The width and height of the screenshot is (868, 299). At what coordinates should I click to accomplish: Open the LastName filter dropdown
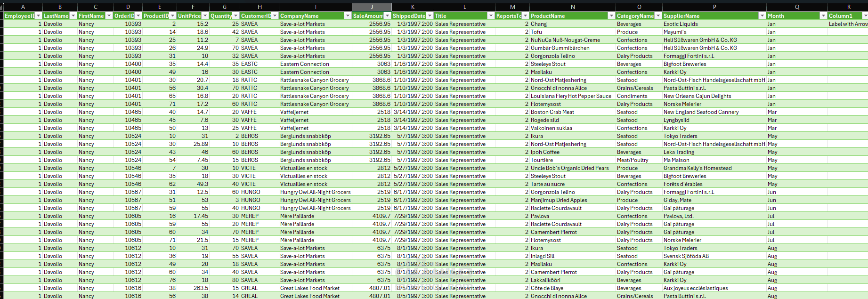[x=73, y=16]
